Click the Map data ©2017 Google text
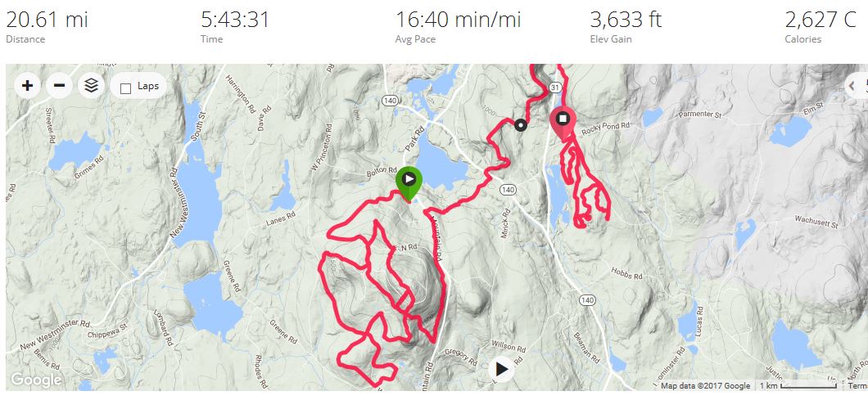 705,386
